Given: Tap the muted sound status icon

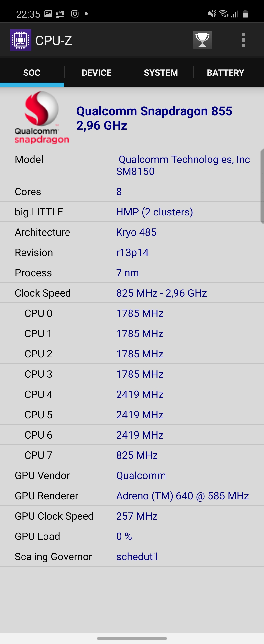Looking at the screenshot, I should tap(212, 14).
